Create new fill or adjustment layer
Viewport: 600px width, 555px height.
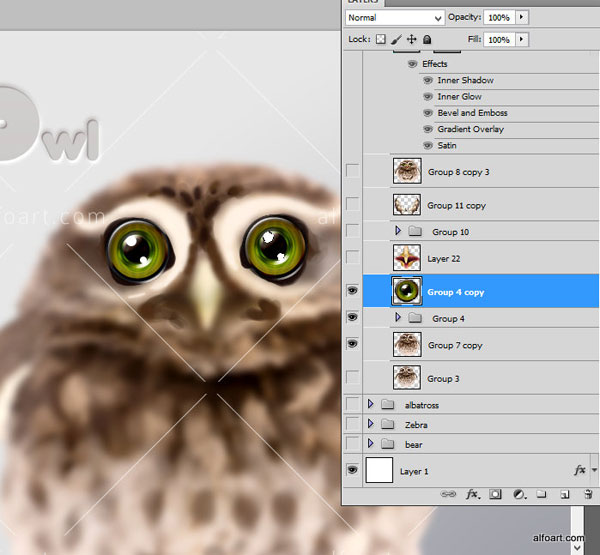pyautogui.click(x=519, y=494)
